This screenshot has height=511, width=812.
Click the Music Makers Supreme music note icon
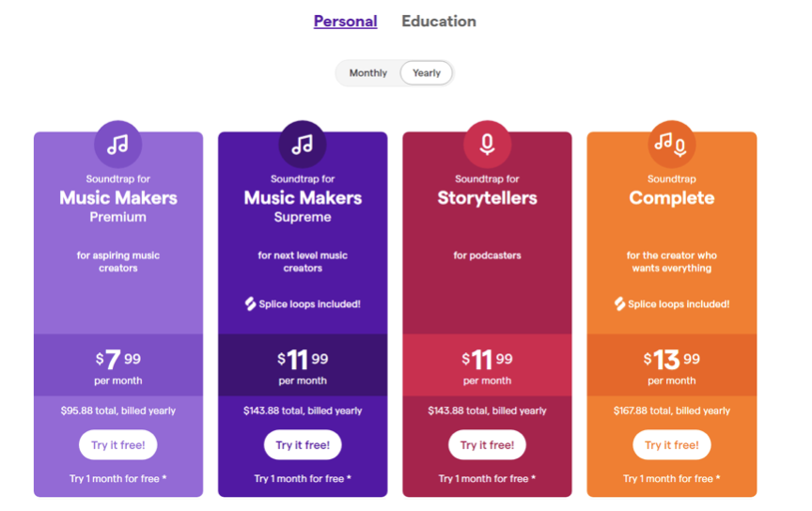[x=303, y=145]
